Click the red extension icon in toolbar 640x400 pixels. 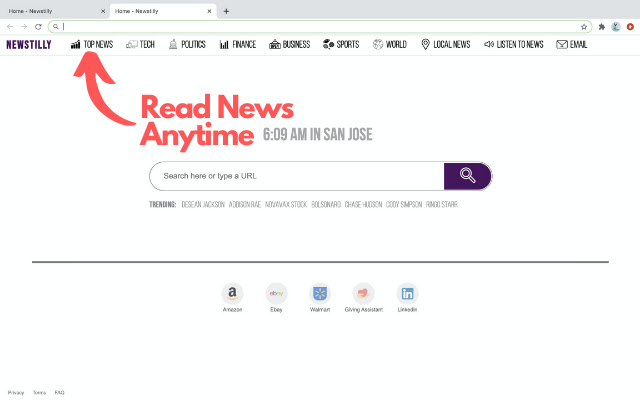(631, 27)
